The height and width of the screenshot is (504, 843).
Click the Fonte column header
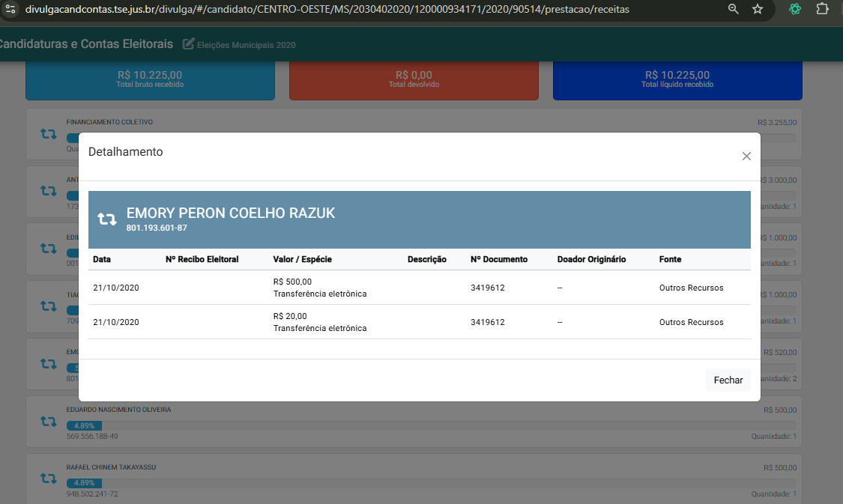pos(670,259)
